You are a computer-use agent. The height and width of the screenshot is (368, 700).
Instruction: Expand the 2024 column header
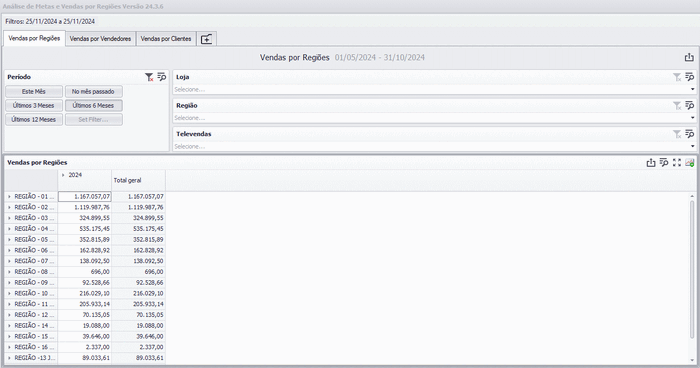coord(63,175)
